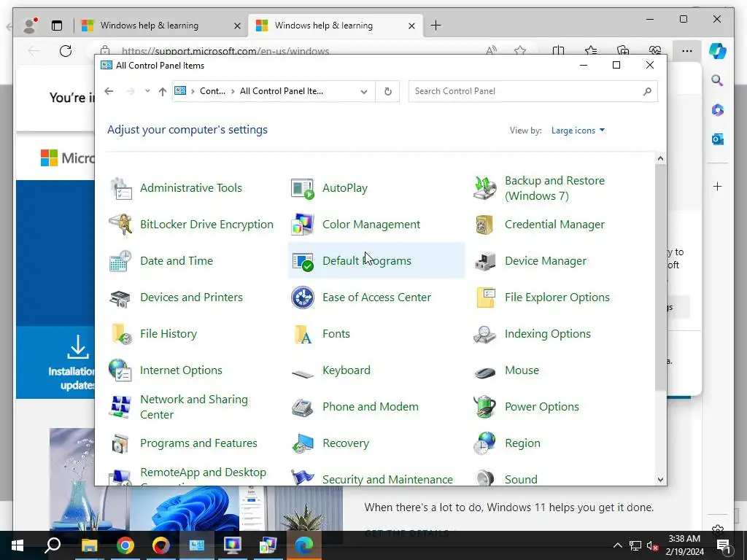Open the Mouse icon
The image size is (747, 560).
485,372
